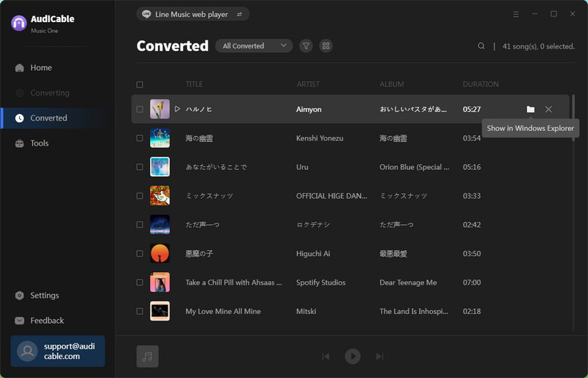Click the Spotify Studios artist cell
This screenshot has width=588, height=378.
320,282
